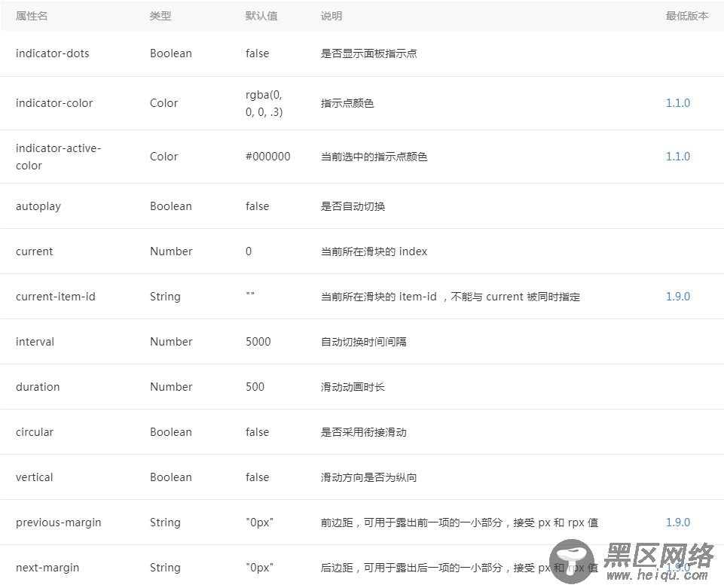Screen dimensions: 724x588
Task: Click description 是否自动切换
Action: (x=353, y=206)
